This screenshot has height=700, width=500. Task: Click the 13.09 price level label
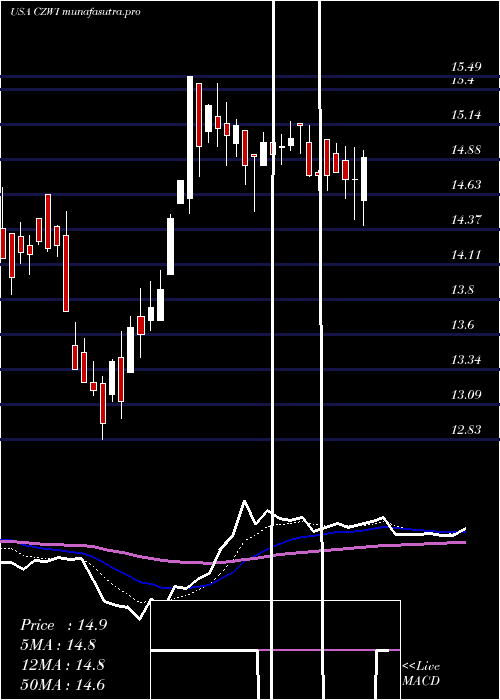[466, 395]
